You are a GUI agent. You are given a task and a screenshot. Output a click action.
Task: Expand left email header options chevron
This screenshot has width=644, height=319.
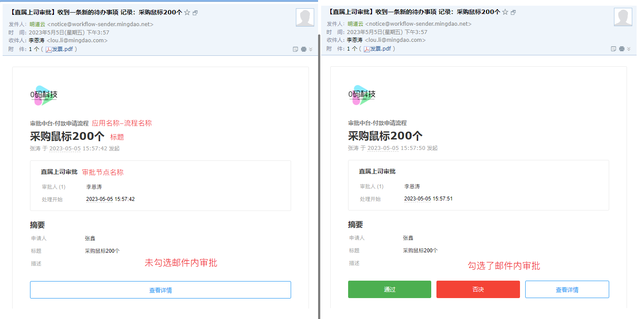311,49
